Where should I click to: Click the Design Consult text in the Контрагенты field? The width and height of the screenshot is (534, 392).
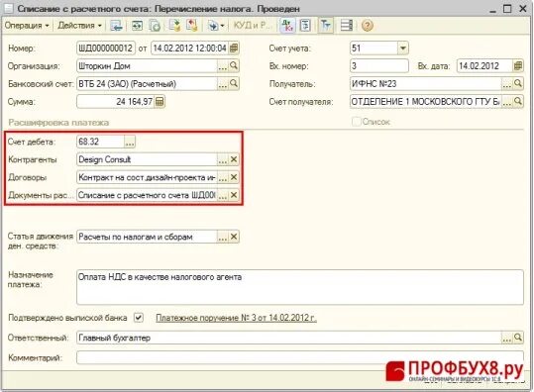point(105,159)
